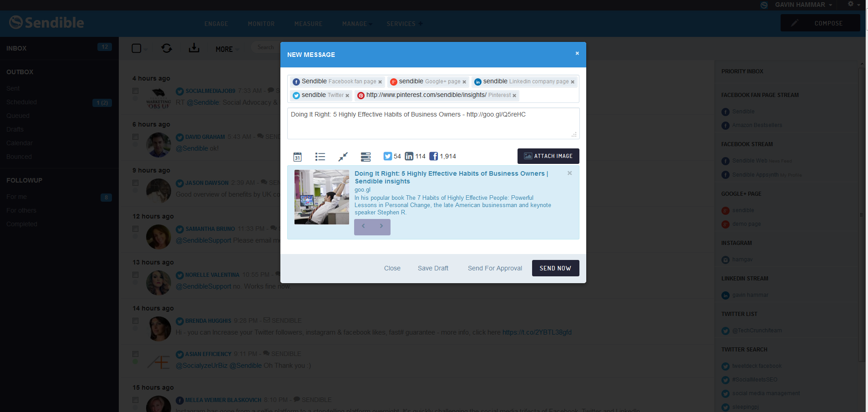
Task: Show previous link preview thumbnail
Action: 363,226
